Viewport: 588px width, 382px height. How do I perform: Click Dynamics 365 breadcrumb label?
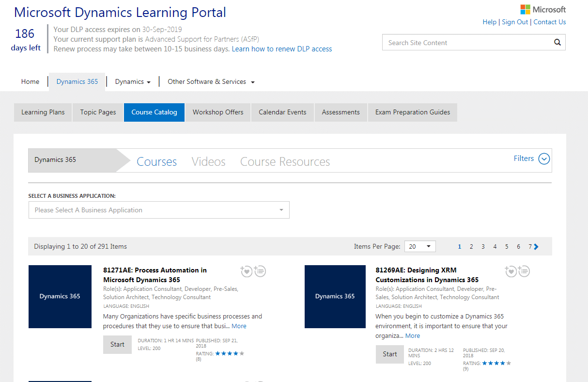coord(55,159)
